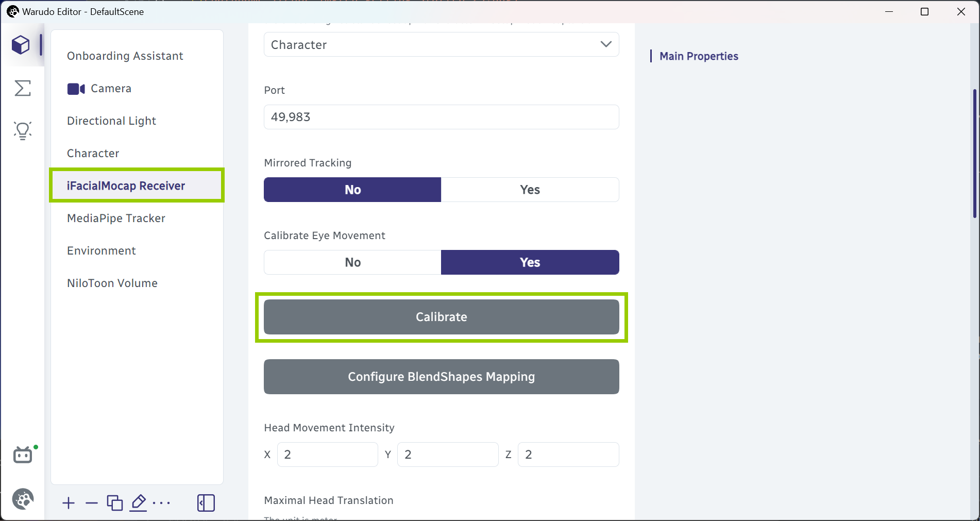
Task: Duplicate the selected asset
Action: (114, 503)
